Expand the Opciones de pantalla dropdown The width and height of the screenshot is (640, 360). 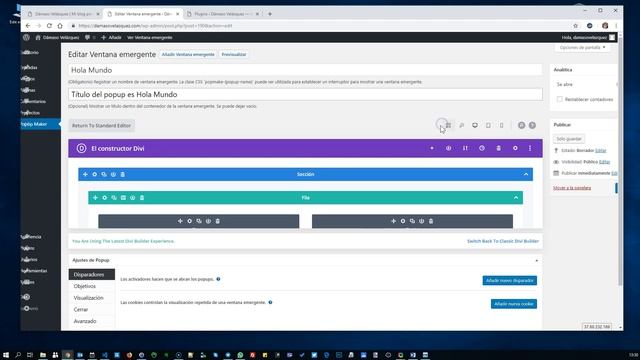pos(582,47)
